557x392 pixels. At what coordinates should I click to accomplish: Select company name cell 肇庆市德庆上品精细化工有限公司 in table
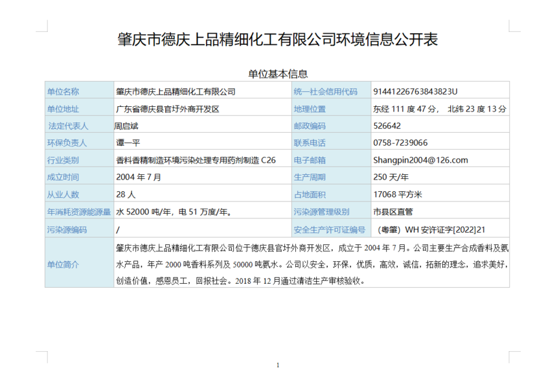pos(176,92)
